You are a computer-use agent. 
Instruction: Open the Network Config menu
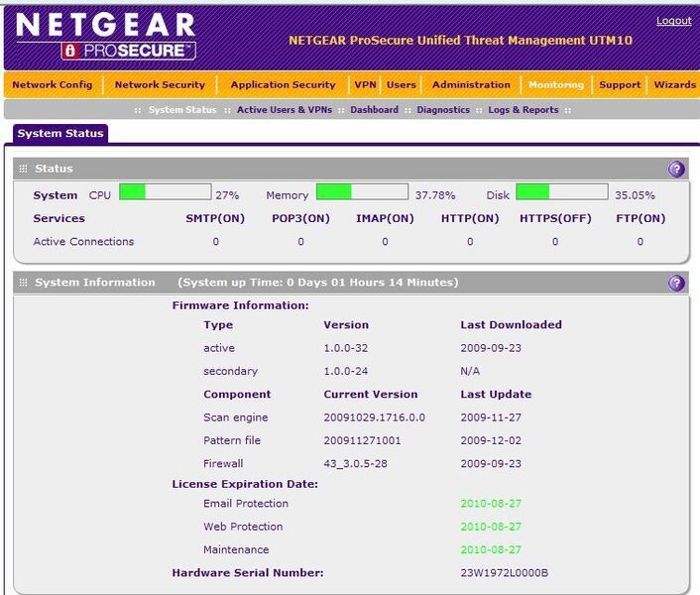click(x=53, y=85)
